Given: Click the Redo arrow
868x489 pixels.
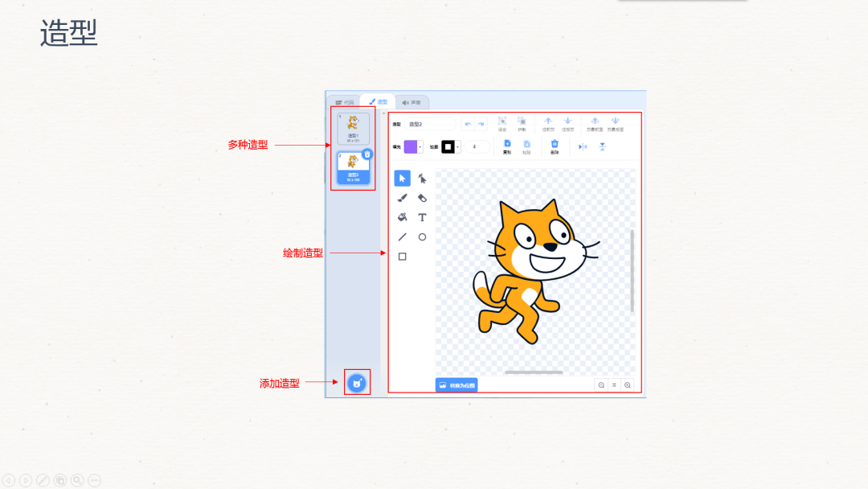Looking at the screenshot, I should coord(481,124).
